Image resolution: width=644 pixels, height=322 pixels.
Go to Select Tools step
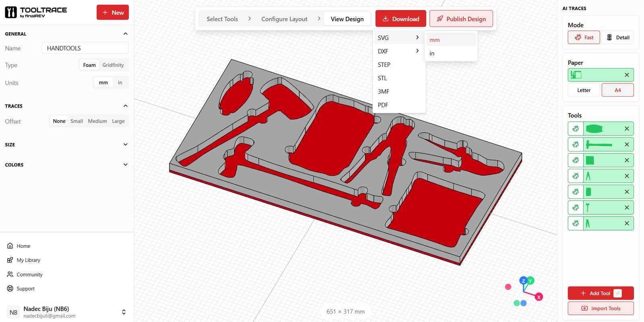click(222, 19)
